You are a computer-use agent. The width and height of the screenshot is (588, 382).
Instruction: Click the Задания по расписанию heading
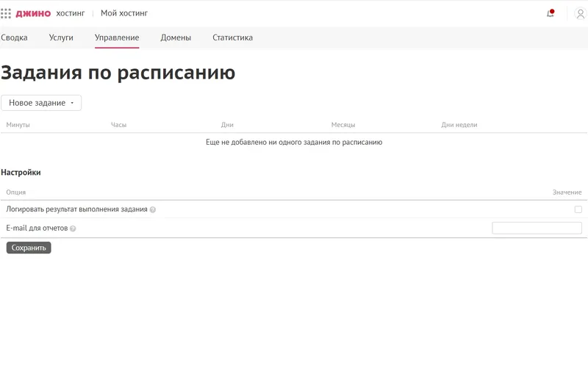tap(118, 72)
